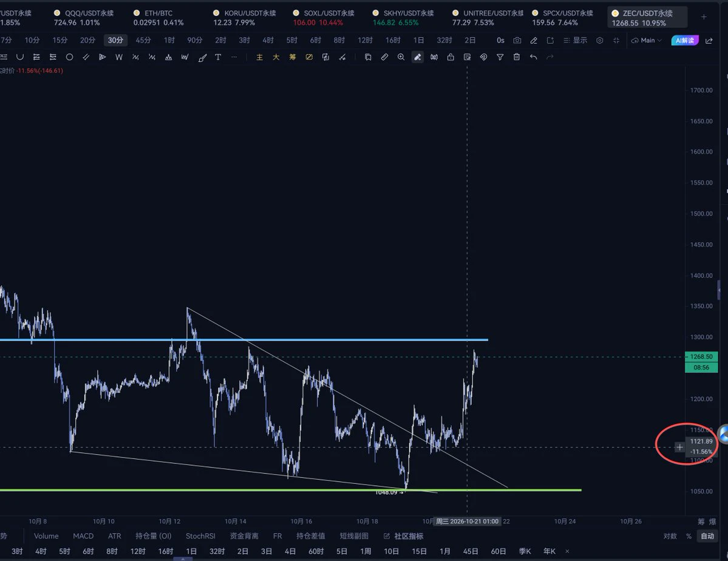Viewport: 728px width, 561px height.
Task: Open 社区指标 community indicators
Action: 403,536
